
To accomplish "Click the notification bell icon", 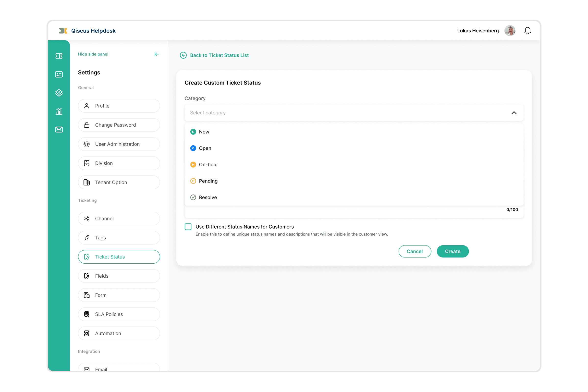I will point(527,31).
